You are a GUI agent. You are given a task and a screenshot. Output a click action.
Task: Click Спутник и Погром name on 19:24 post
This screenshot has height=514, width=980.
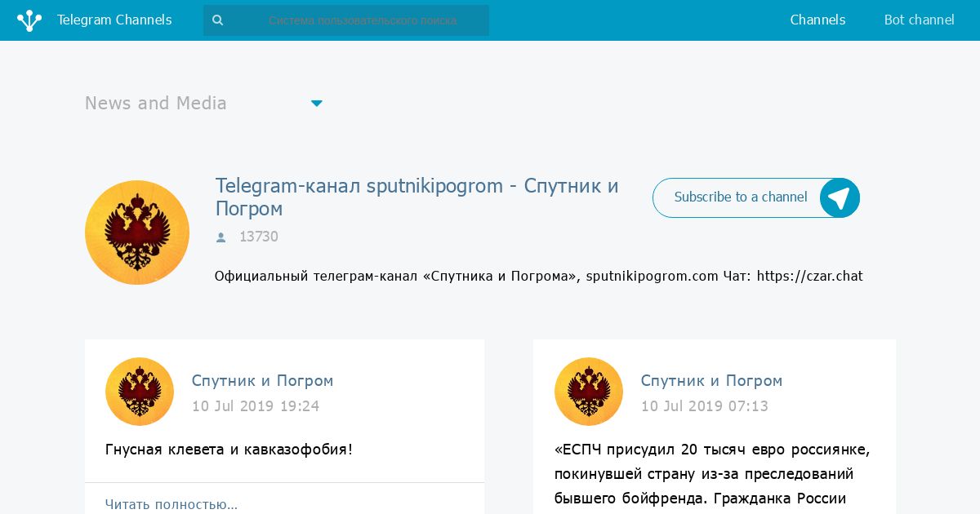point(262,381)
